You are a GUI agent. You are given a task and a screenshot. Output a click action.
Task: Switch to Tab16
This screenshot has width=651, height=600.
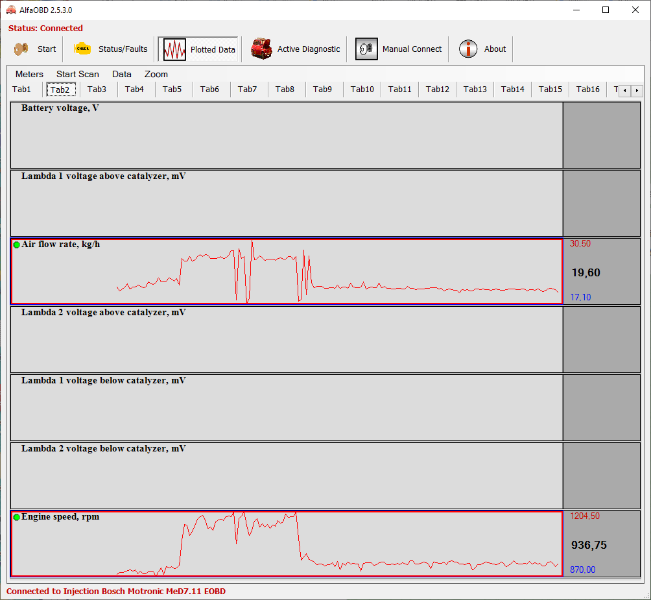pyautogui.click(x=587, y=89)
